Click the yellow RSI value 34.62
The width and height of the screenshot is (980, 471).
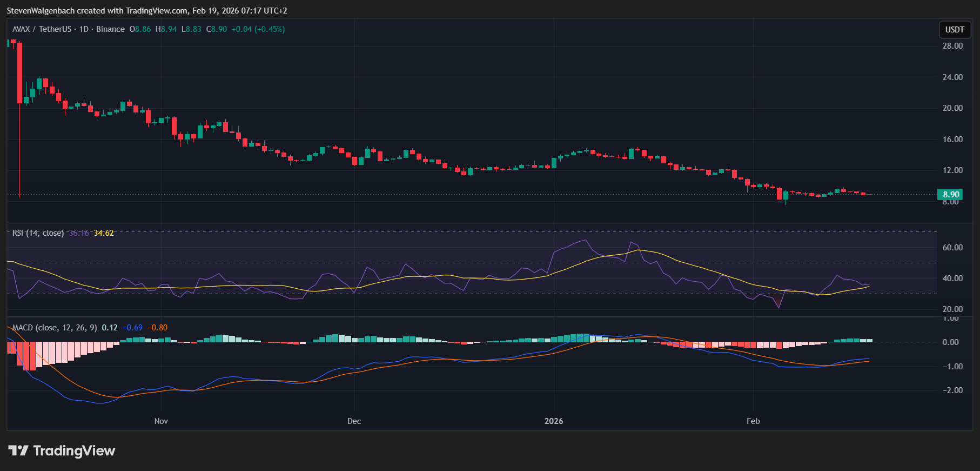pyautogui.click(x=104, y=233)
